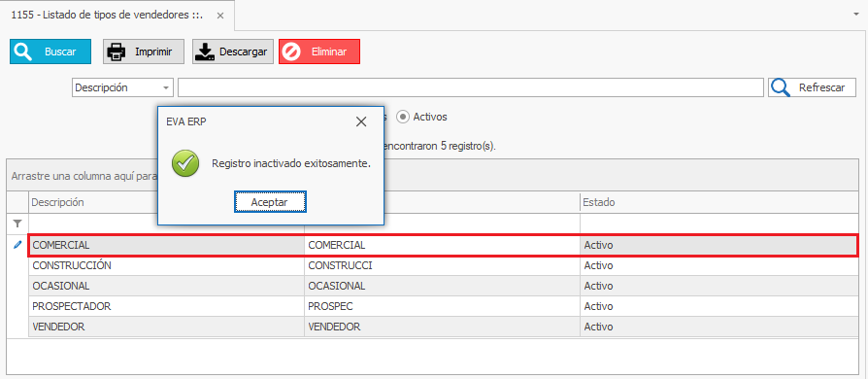Screen dimensions: 868x379
Task: Select the Activos radio button
Action: tap(403, 117)
